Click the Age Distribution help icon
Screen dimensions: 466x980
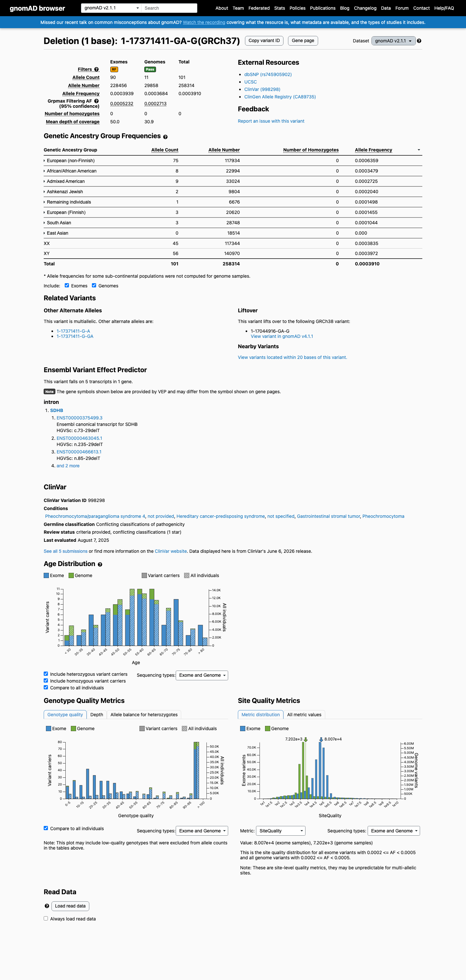click(100, 564)
